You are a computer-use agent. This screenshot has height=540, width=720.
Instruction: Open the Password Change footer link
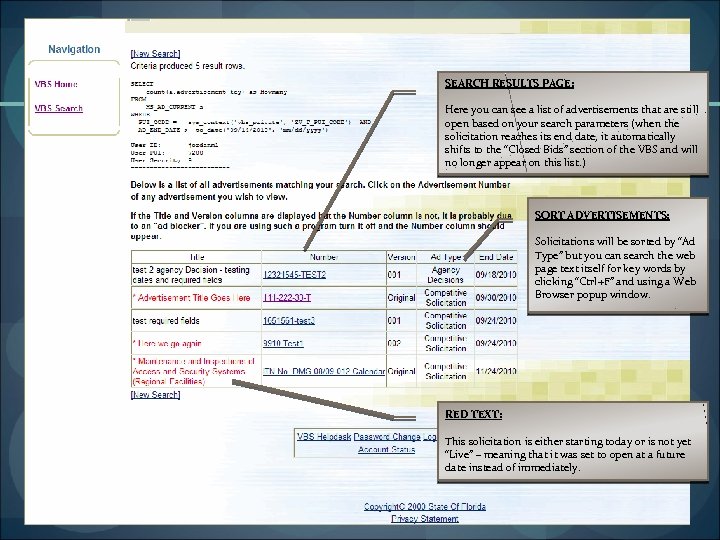tap(387, 437)
